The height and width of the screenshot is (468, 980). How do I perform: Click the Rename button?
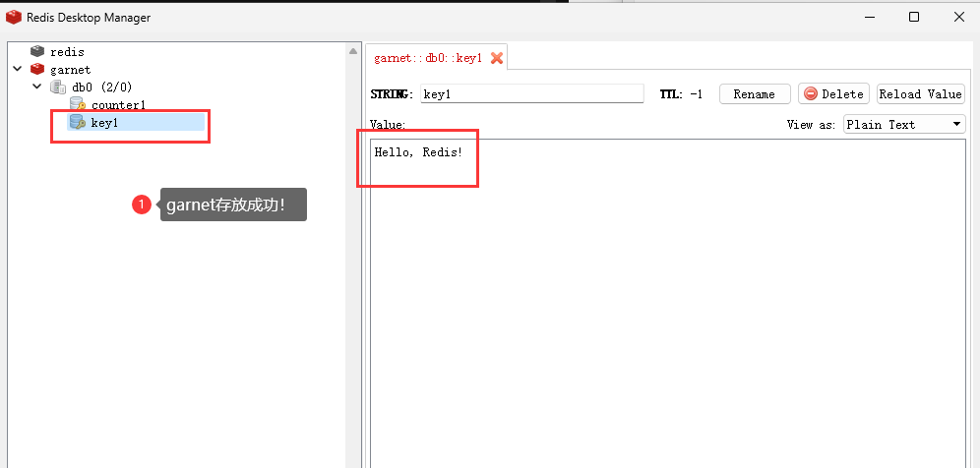click(x=755, y=93)
